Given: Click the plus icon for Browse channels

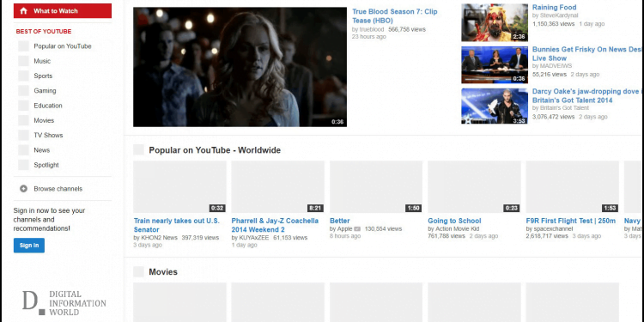Looking at the screenshot, I should pos(23,189).
